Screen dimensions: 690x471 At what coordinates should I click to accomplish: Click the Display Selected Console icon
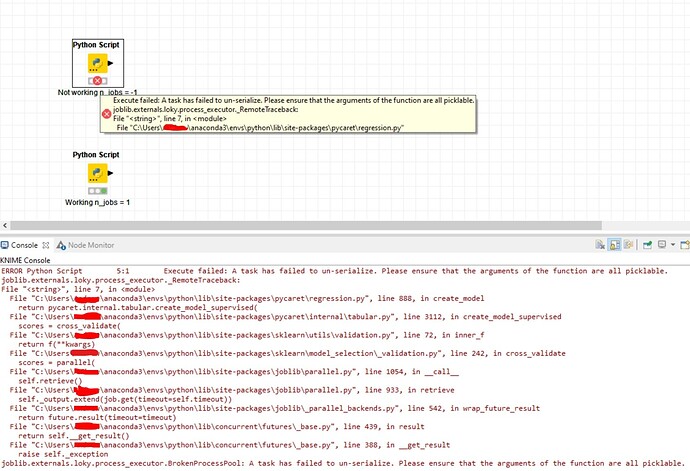coord(662,244)
